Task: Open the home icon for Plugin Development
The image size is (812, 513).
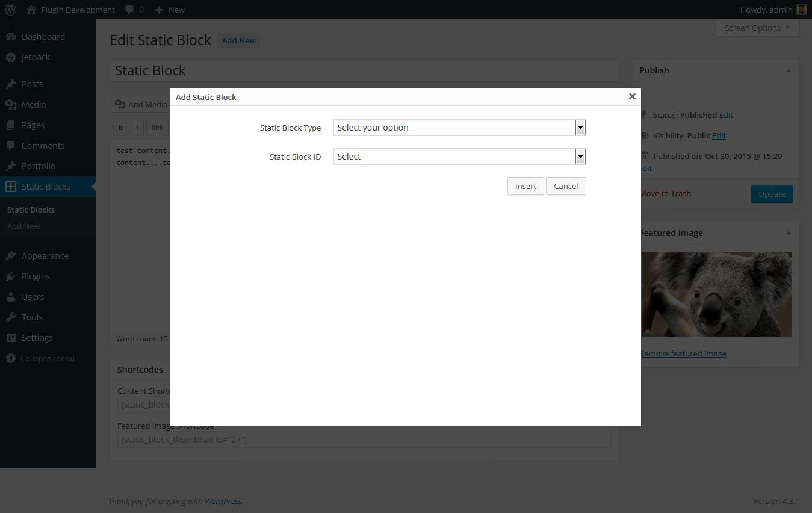Action: [31, 10]
